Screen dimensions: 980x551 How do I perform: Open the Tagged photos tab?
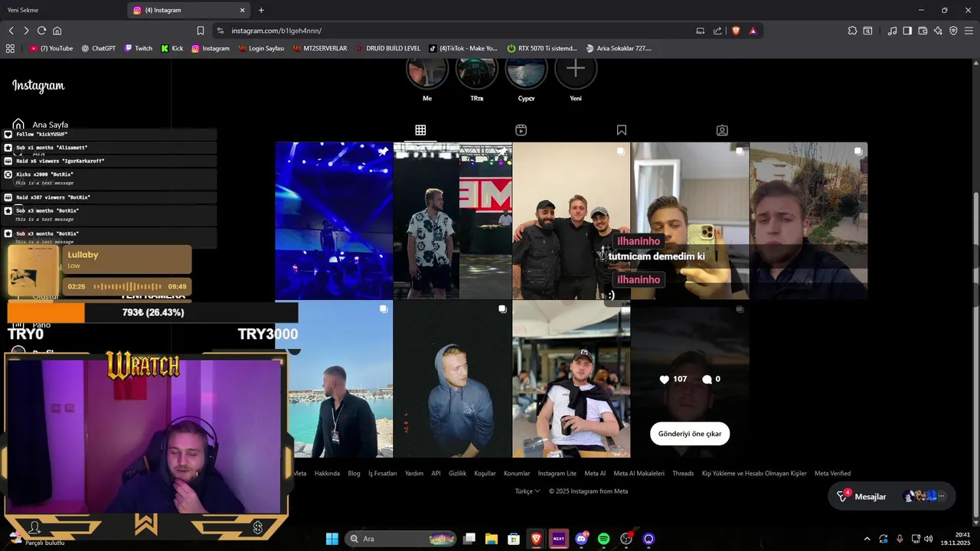pos(722,130)
